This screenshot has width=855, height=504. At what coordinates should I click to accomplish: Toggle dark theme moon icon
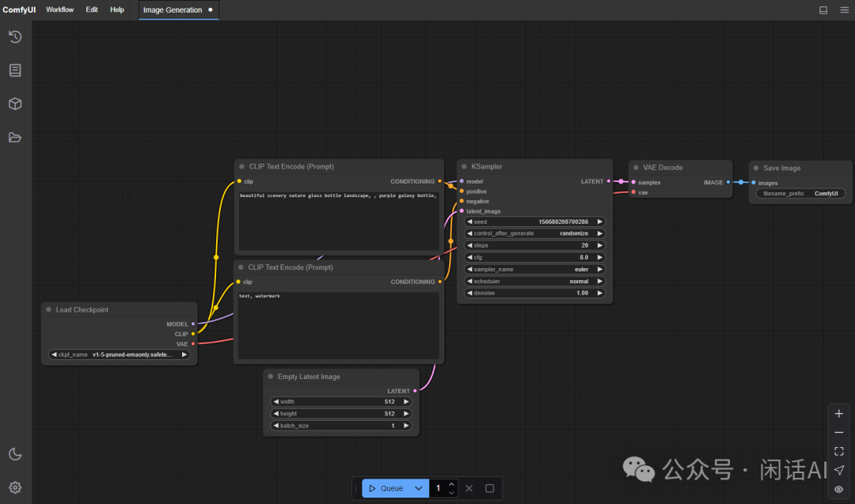click(x=15, y=454)
